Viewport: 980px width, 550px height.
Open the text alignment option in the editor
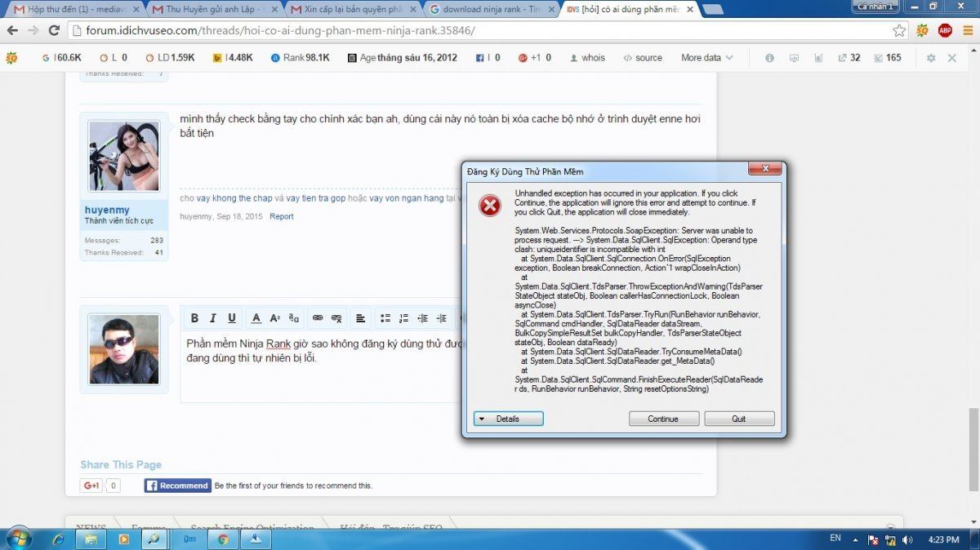(x=360, y=318)
